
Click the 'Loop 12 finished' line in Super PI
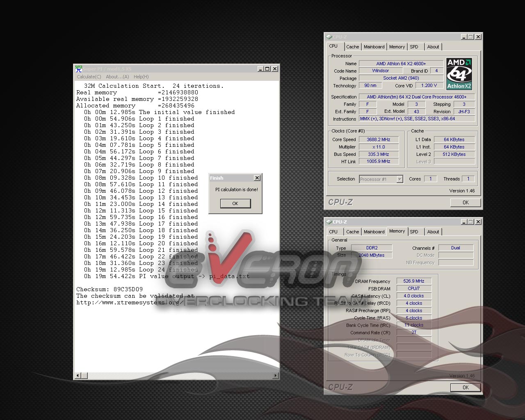(x=141, y=191)
